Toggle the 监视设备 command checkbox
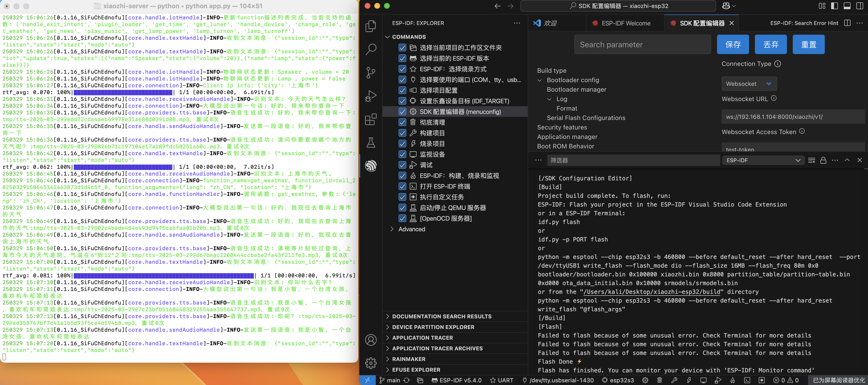 (x=402, y=154)
